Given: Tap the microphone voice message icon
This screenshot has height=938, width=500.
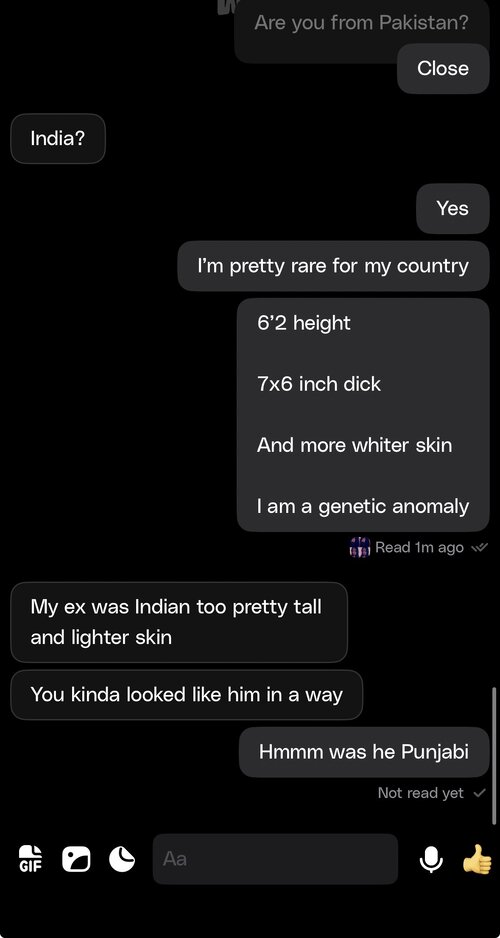Looking at the screenshot, I should point(431,860).
